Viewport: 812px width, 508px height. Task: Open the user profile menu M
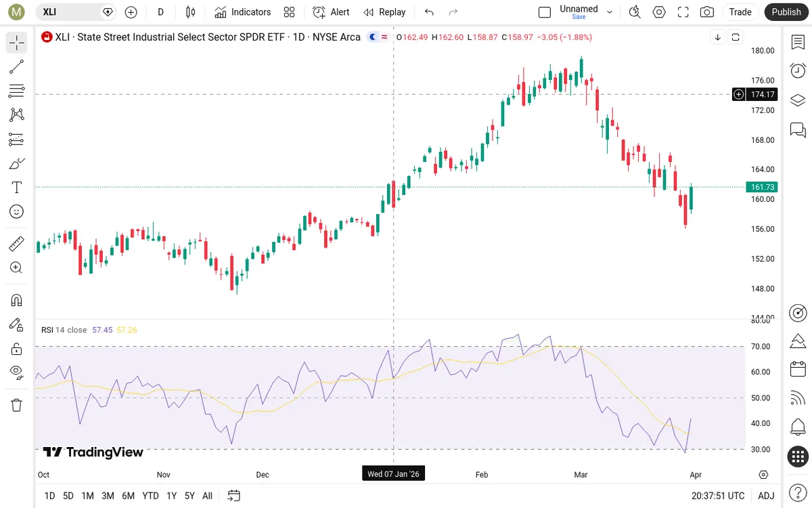click(18, 12)
